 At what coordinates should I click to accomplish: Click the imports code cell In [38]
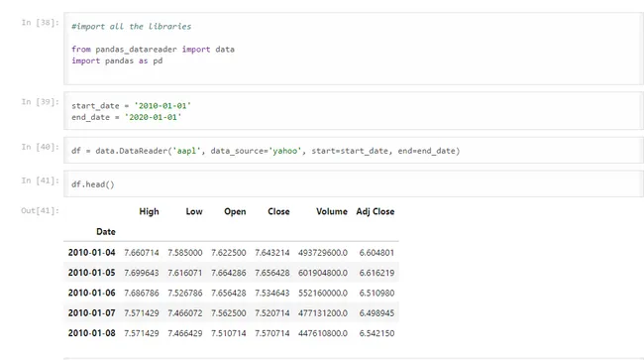click(354, 49)
